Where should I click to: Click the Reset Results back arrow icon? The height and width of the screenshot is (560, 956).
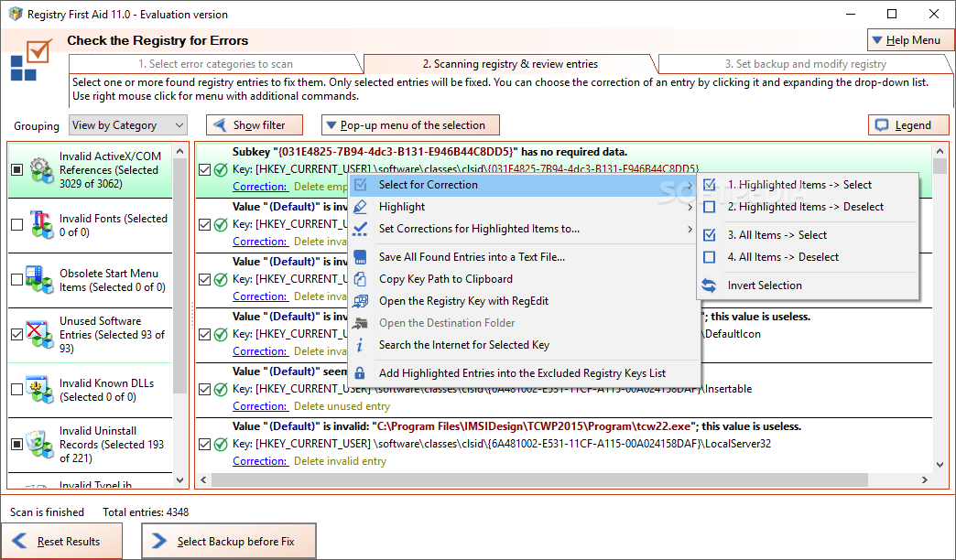(x=19, y=541)
